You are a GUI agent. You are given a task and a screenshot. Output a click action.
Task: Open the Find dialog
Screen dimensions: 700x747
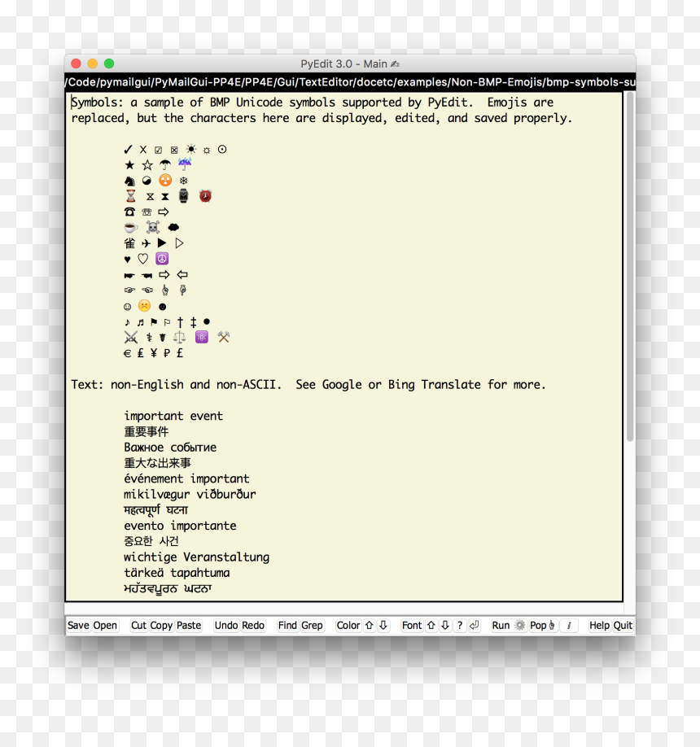[x=287, y=626]
